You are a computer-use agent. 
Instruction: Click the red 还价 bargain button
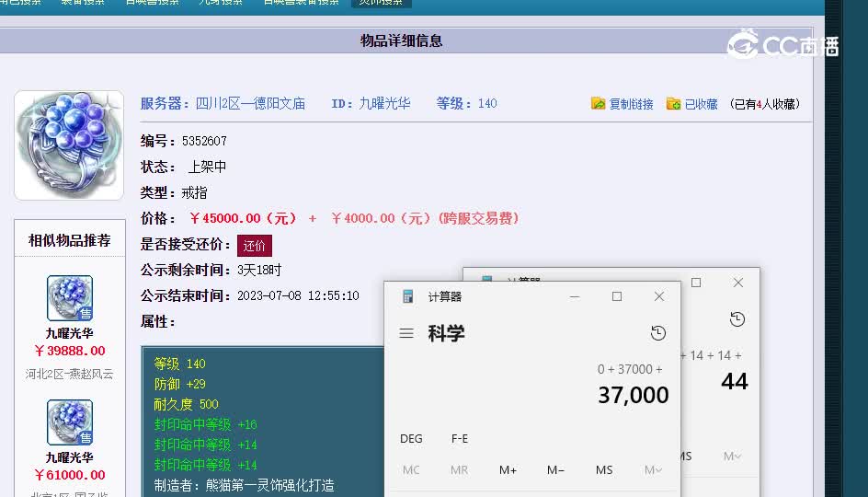click(x=255, y=246)
